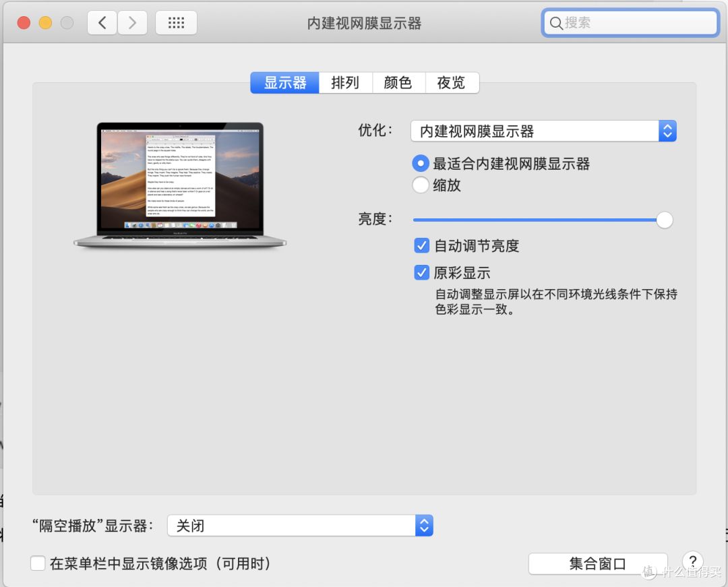
Task: Click the forward navigation arrow
Action: (132, 23)
